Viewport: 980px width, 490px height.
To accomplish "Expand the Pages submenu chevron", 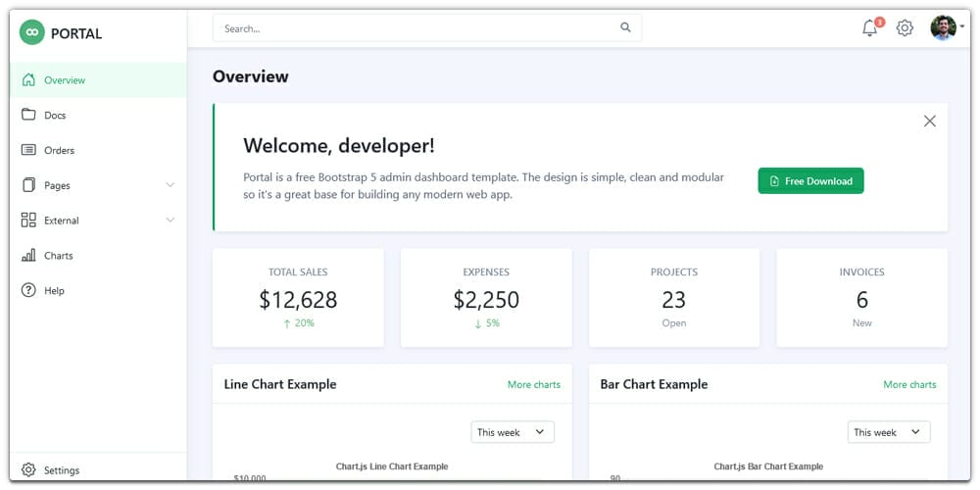I will pos(170,185).
